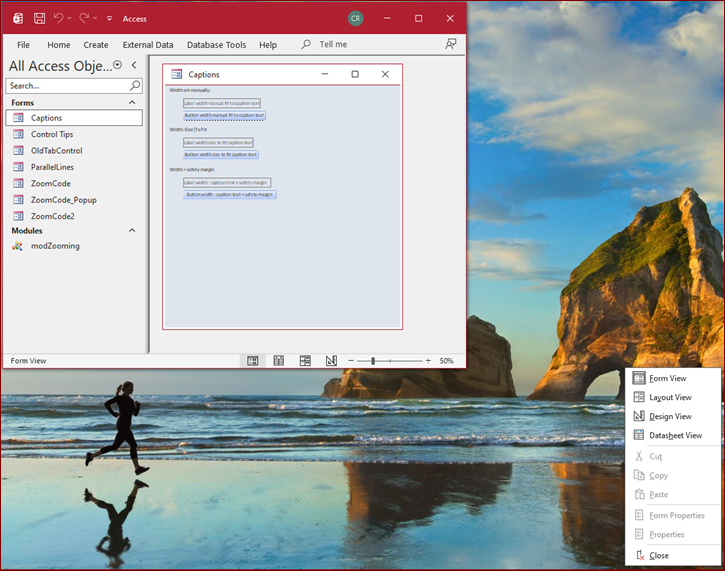Choose Copy in the context menu
The image size is (725, 571).
[x=673, y=475]
